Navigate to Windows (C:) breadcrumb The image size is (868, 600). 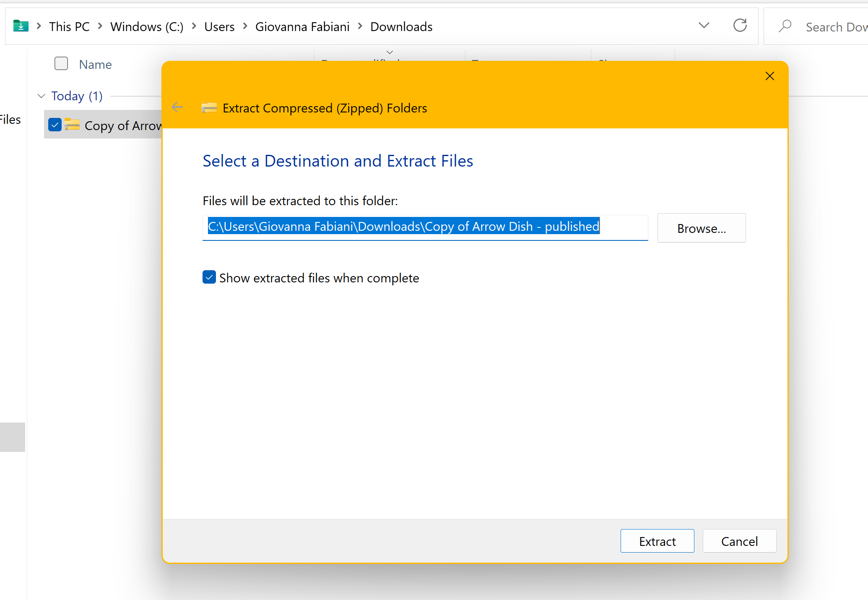click(x=147, y=27)
